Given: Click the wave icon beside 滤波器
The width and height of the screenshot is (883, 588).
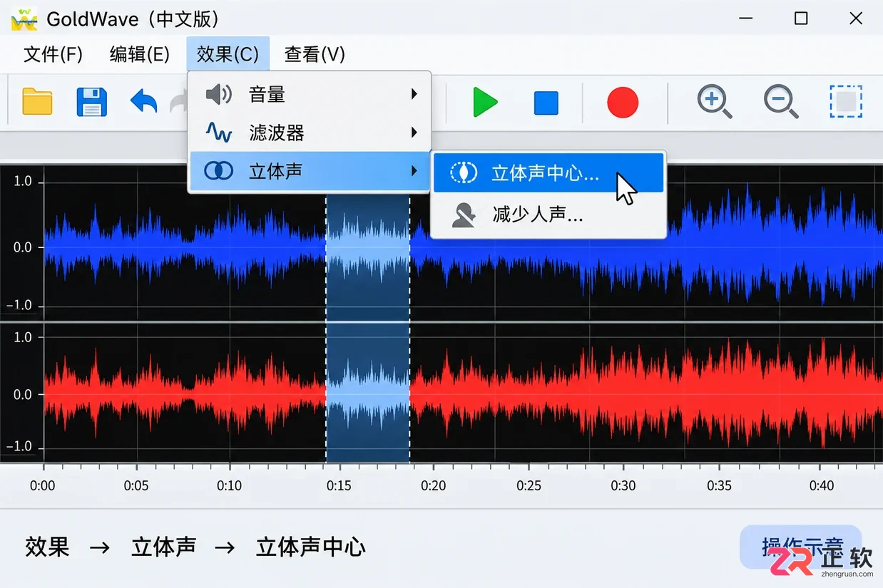Looking at the screenshot, I should [x=218, y=132].
